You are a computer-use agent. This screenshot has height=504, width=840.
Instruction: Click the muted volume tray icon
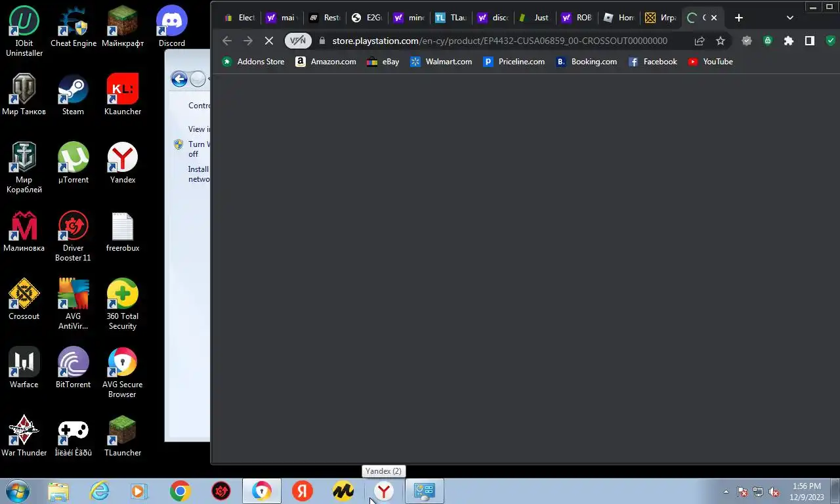(774, 492)
